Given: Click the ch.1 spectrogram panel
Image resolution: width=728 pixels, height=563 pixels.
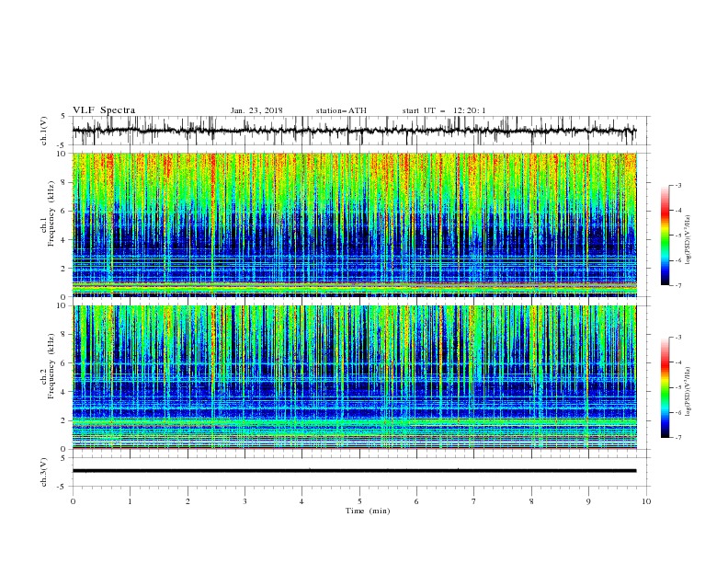Looking at the screenshot, I should click(354, 224).
